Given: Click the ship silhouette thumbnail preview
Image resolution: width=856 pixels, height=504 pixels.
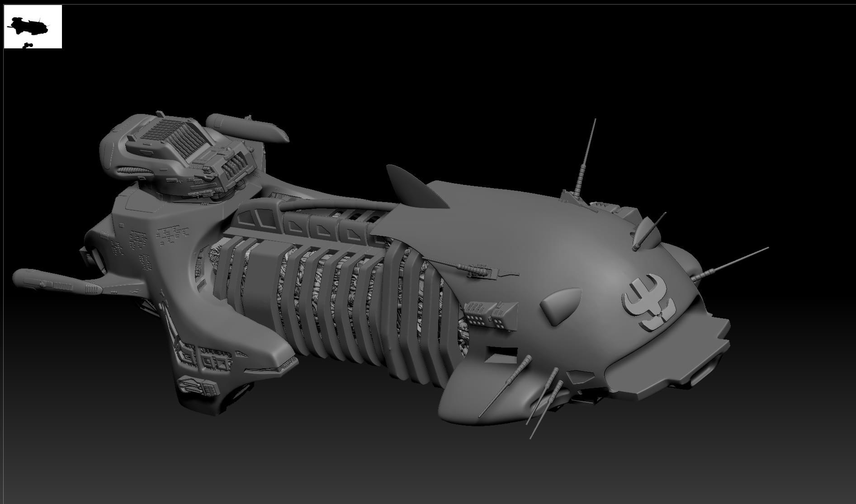Looking at the screenshot, I should [x=33, y=27].
